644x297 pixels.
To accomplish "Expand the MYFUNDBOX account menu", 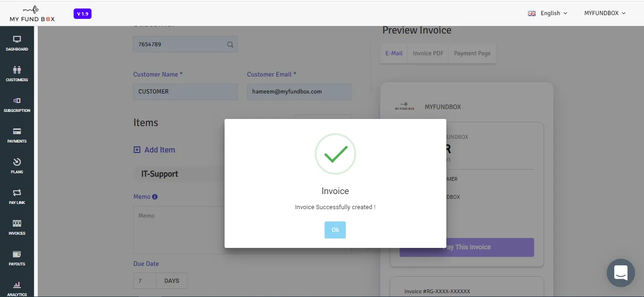I will click(x=605, y=13).
